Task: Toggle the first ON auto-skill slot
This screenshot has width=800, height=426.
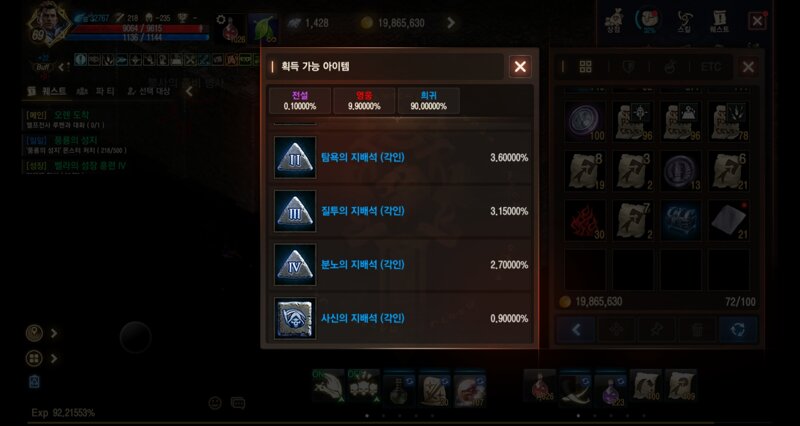Action: tap(328, 386)
